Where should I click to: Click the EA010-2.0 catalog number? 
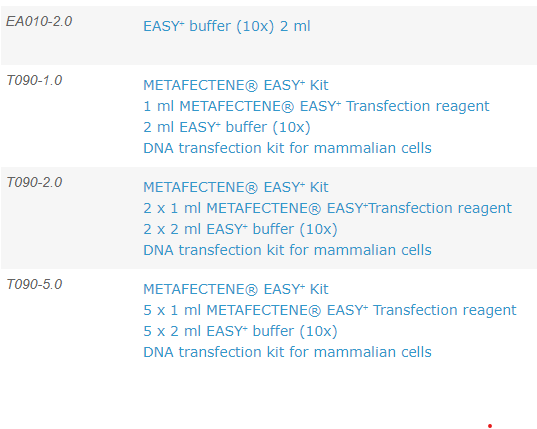[x=39, y=22]
